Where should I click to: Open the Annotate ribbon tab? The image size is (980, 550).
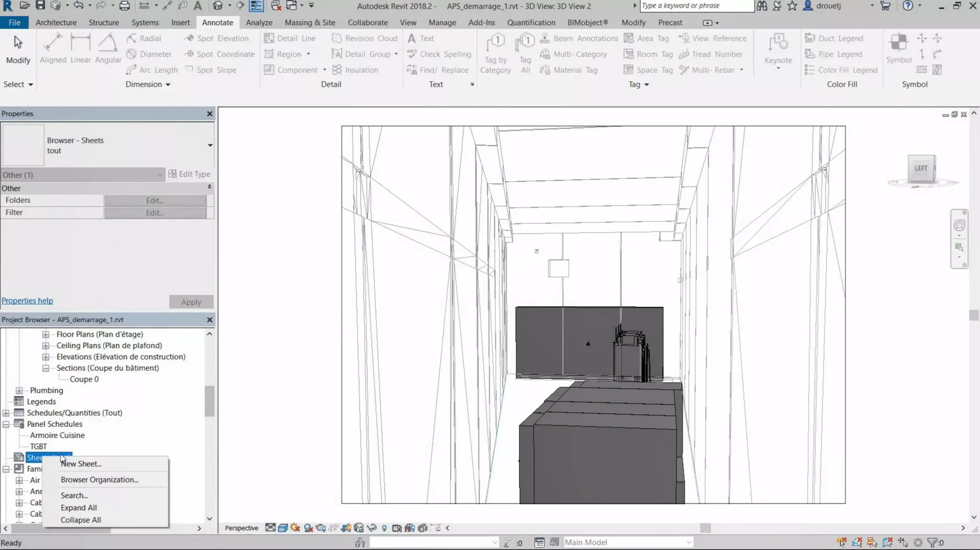(x=217, y=22)
